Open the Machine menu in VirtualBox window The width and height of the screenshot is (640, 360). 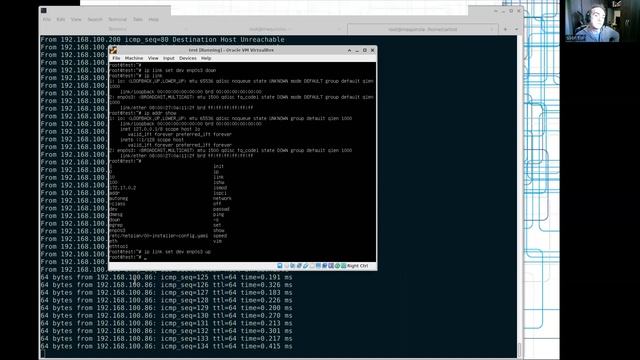[134, 58]
